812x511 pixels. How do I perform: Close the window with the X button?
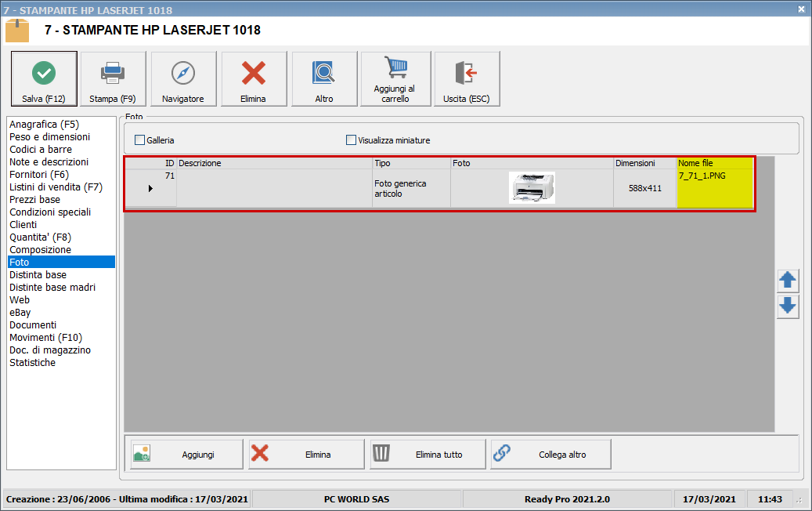(801, 9)
